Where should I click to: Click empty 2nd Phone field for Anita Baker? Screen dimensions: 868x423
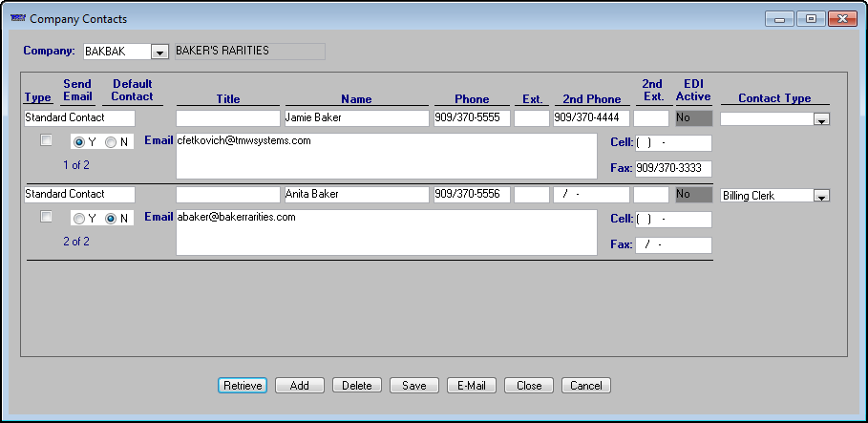pyautogui.click(x=591, y=195)
